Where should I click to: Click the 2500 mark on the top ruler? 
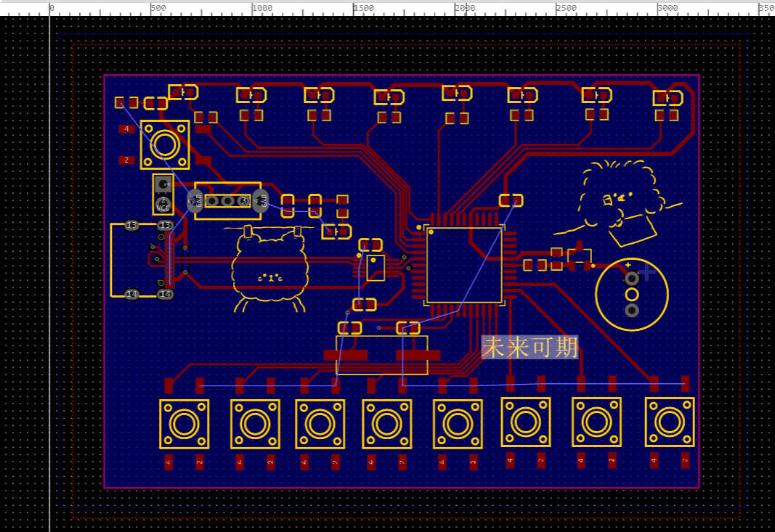[x=567, y=8]
